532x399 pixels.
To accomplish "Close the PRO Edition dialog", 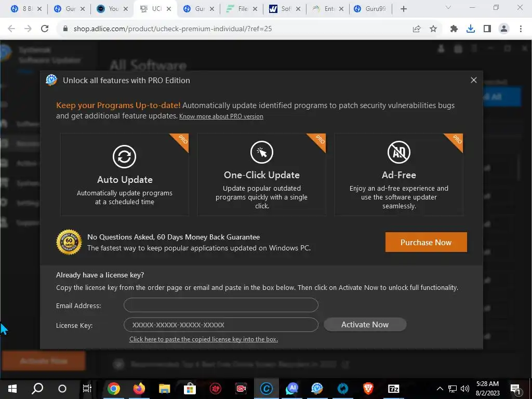I will click(474, 80).
